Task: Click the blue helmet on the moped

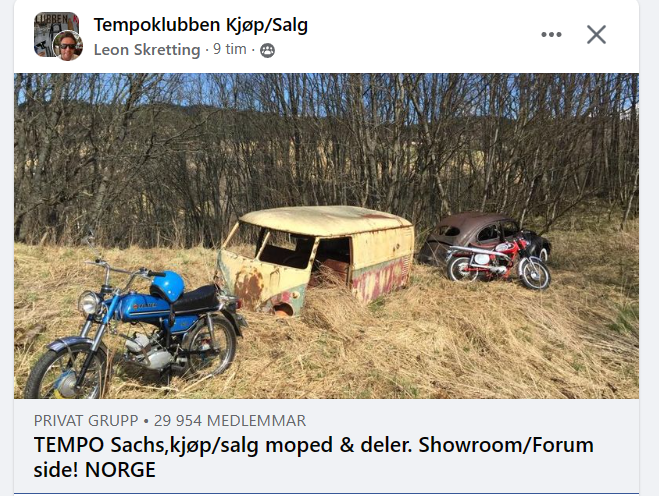Action: point(168,286)
